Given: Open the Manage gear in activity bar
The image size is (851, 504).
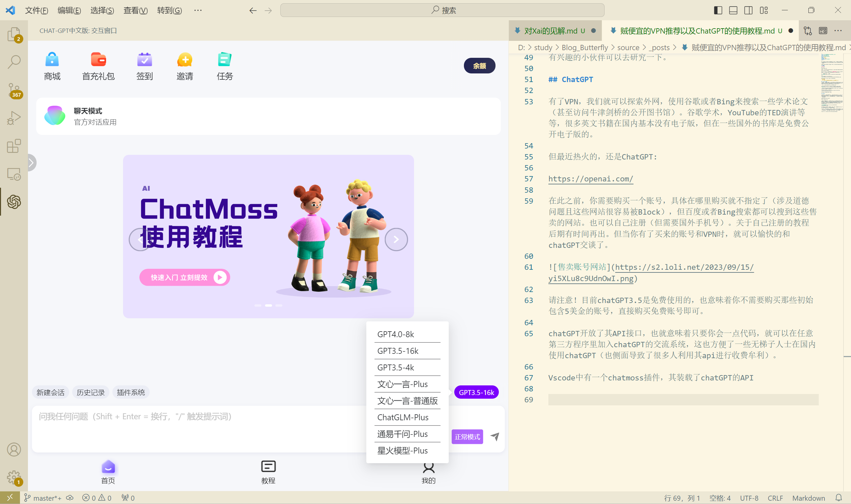Looking at the screenshot, I should coord(14,477).
